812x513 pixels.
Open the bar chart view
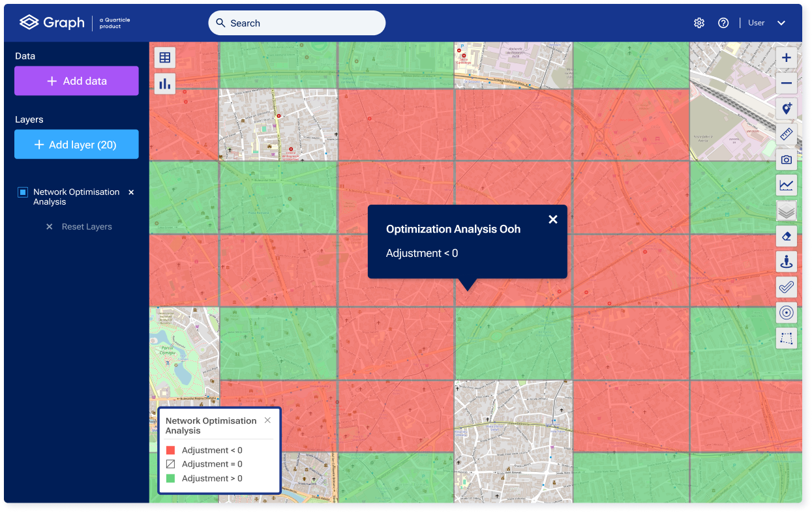click(x=164, y=83)
